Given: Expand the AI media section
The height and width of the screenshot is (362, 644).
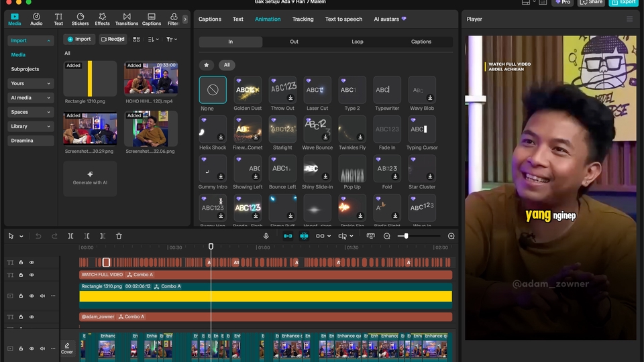Looking at the screenshot, I should (30, 98).
